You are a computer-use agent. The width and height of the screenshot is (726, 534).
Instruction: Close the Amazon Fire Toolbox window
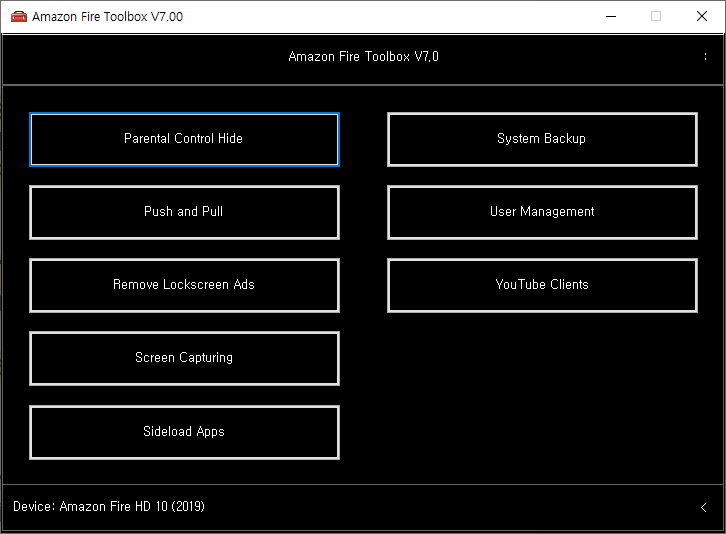tap(702, 17)
